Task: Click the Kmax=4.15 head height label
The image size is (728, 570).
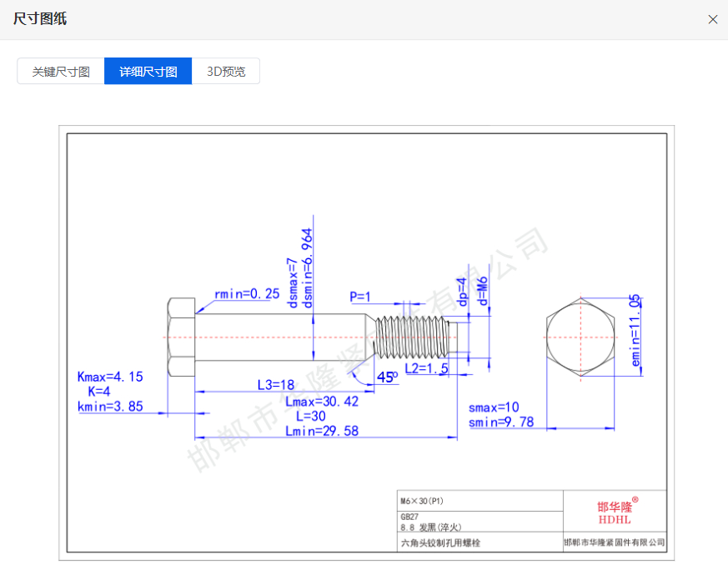Action: coord(109,377)
